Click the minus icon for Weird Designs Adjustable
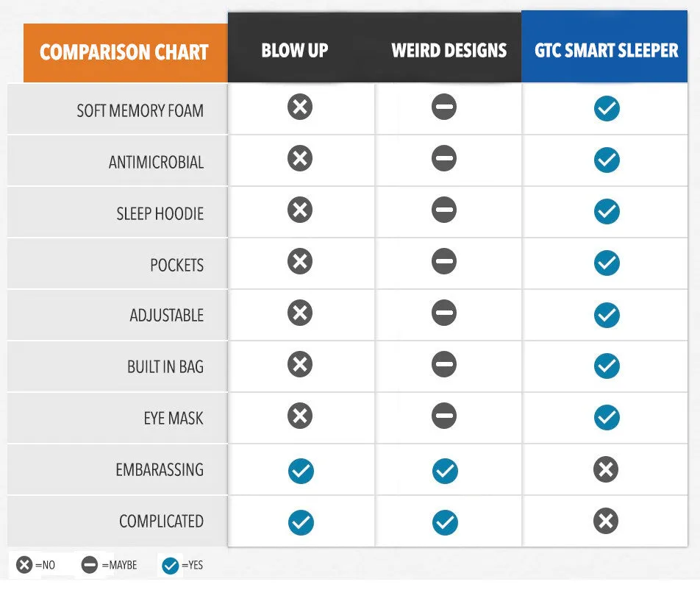This screenshot has width=700, height=590. [444, 313]
